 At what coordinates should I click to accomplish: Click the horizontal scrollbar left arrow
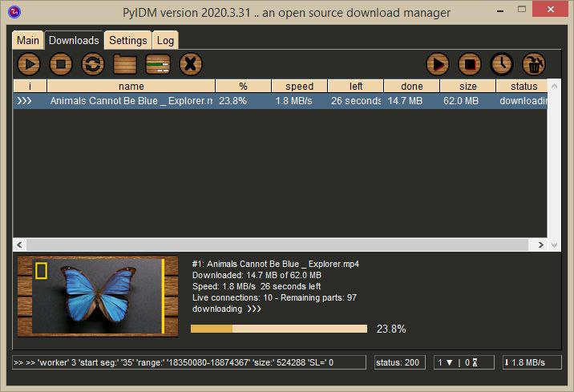coord(20,244)
